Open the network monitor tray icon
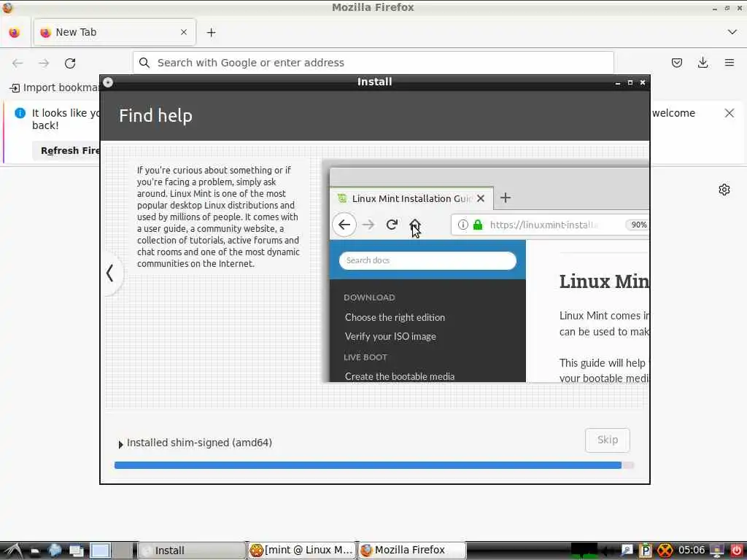 [716, 551]
